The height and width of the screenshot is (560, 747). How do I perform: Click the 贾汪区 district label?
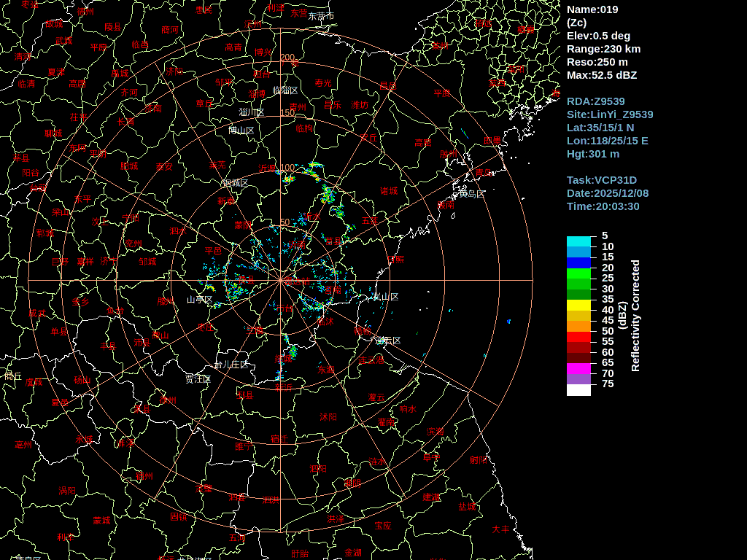198,379
